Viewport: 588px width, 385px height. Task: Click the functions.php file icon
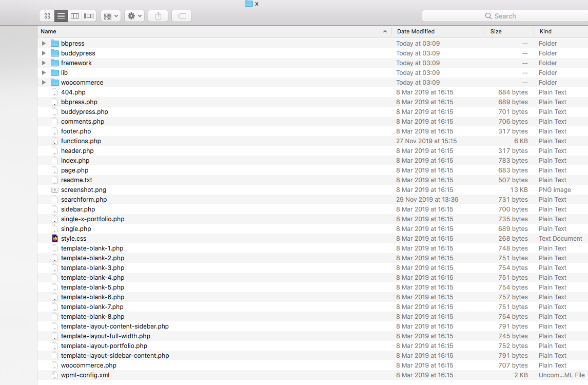55,141
